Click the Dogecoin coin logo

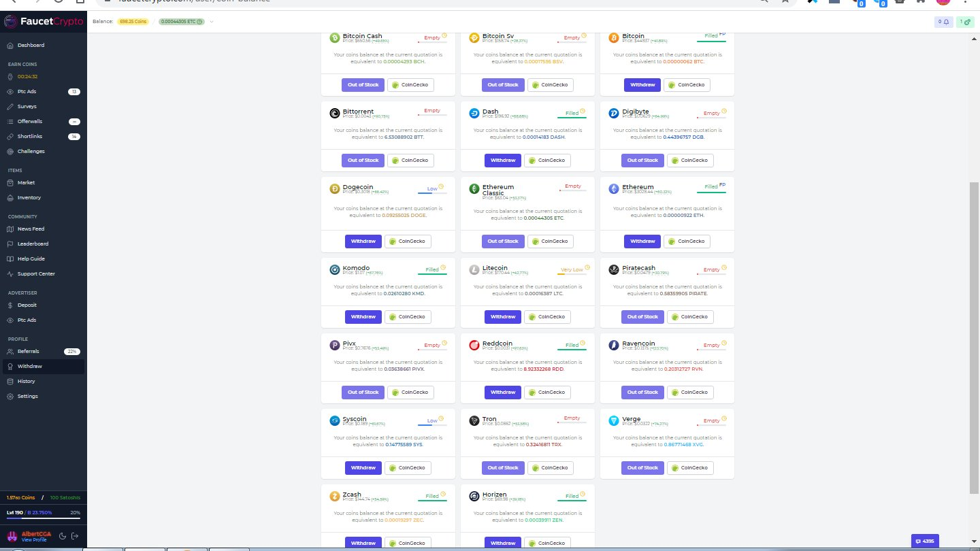(335, 189)
